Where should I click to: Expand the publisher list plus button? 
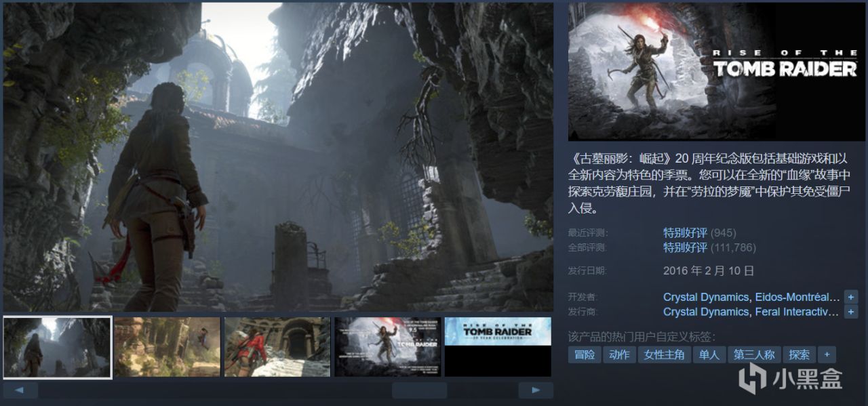point(851,312)
